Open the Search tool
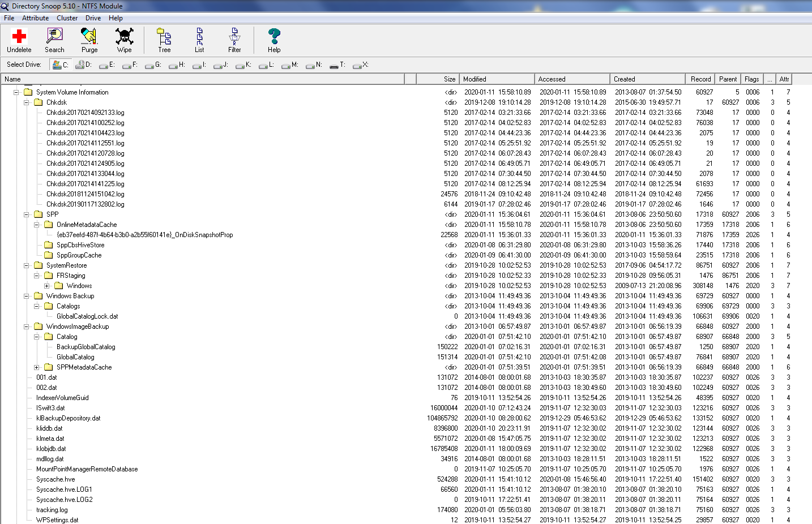 (54, 40)
